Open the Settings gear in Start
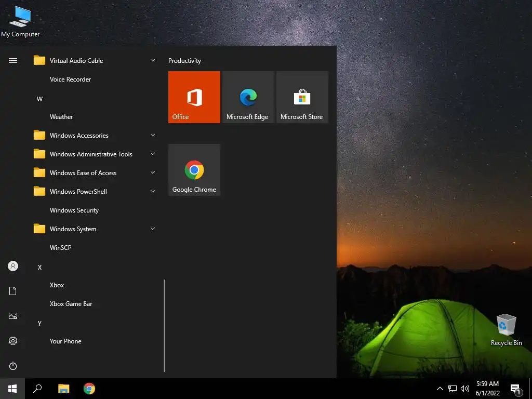 tap(13, 341)
